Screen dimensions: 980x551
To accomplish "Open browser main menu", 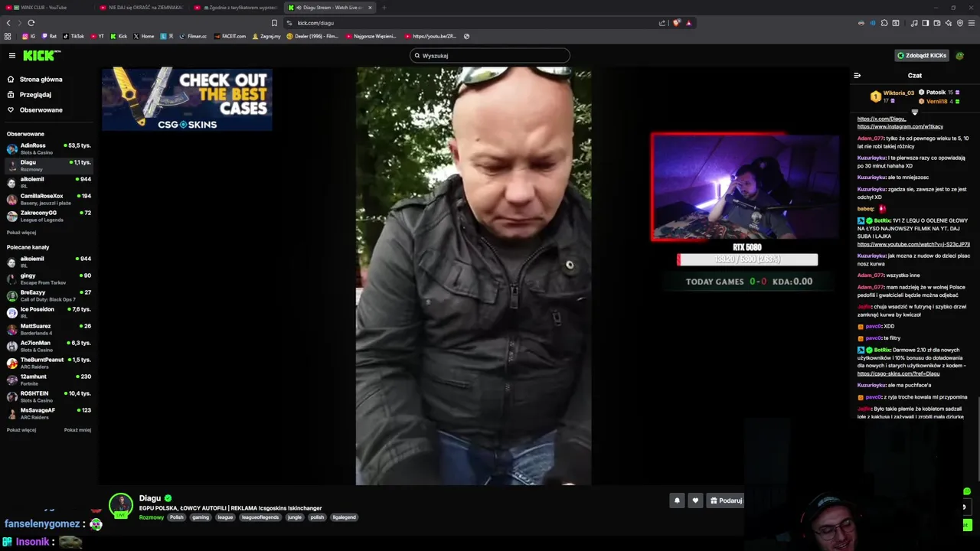I will click(x=972, y=23).
